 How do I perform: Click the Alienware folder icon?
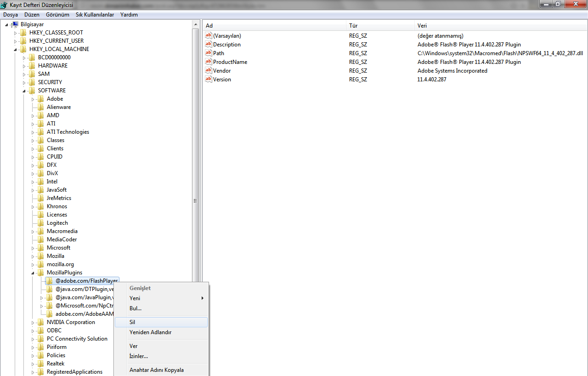[41, 107]
